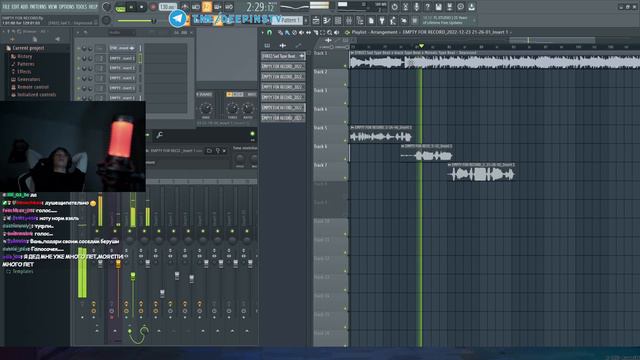
Task: Click the Track 7 audio clip waveform
Action: click(482, 175)
